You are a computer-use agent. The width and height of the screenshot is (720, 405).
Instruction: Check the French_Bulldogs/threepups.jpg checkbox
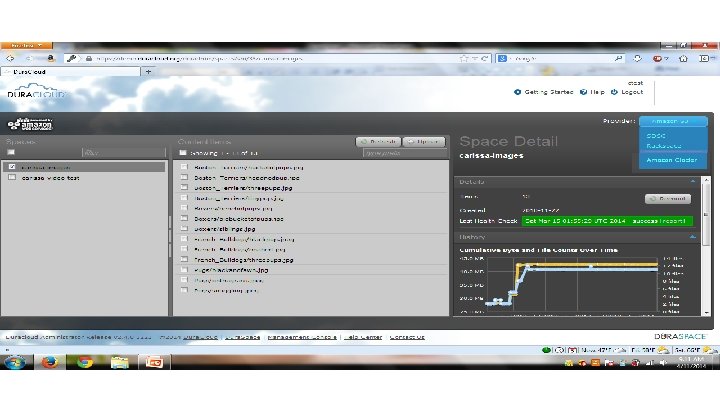pyautogui.click(x=184, y=259)
